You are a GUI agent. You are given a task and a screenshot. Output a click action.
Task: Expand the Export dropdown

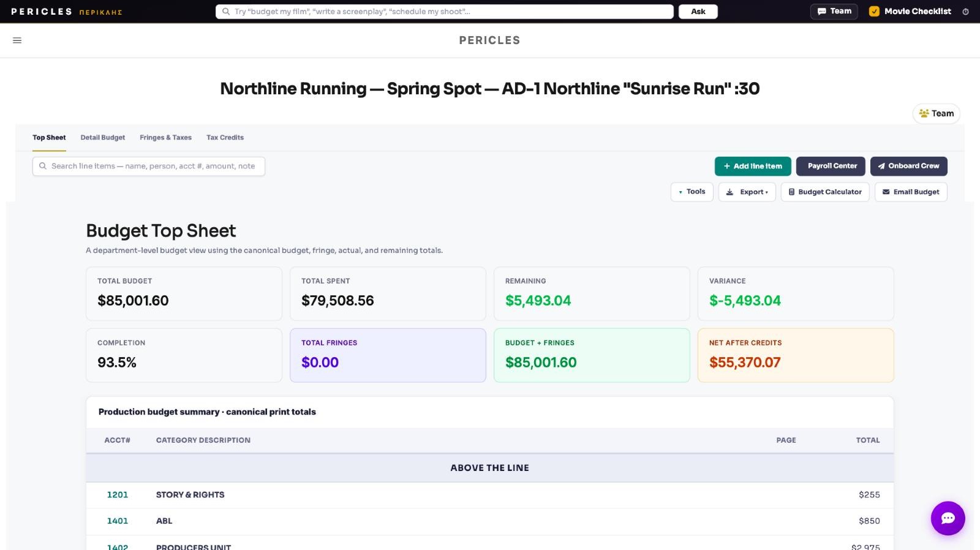(747, 192)
